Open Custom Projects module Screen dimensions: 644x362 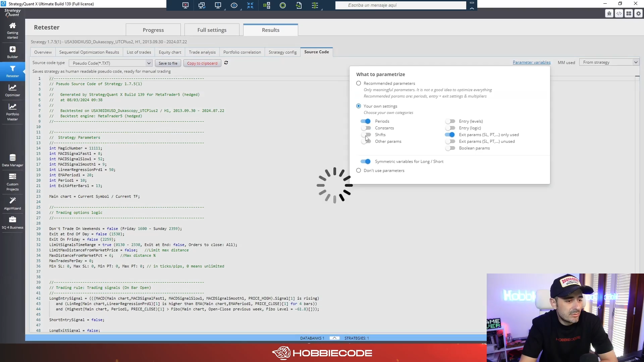12,182
